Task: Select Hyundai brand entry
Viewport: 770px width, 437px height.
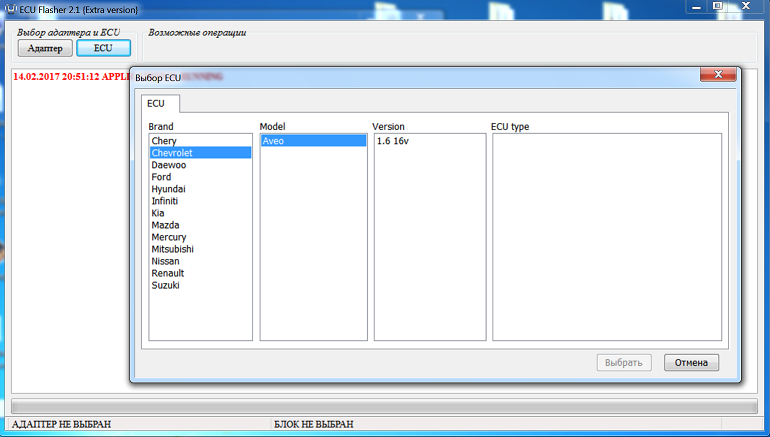Action: [x=200, y=189]
